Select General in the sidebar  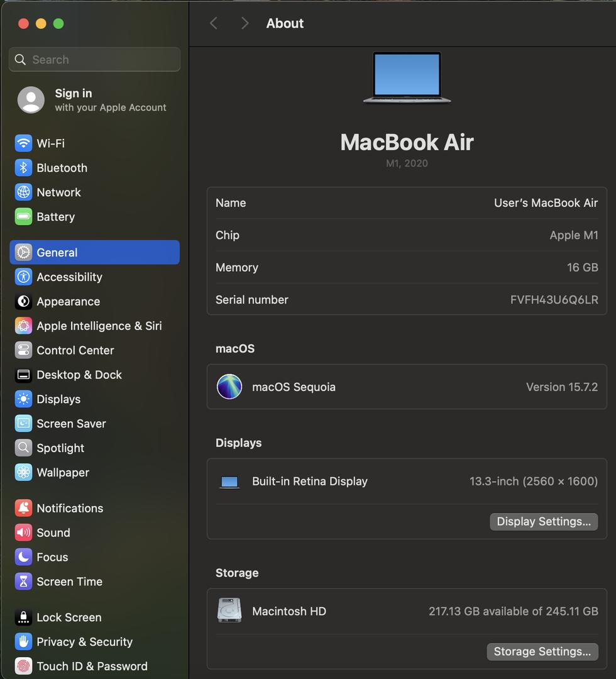[x=94, y=253]
